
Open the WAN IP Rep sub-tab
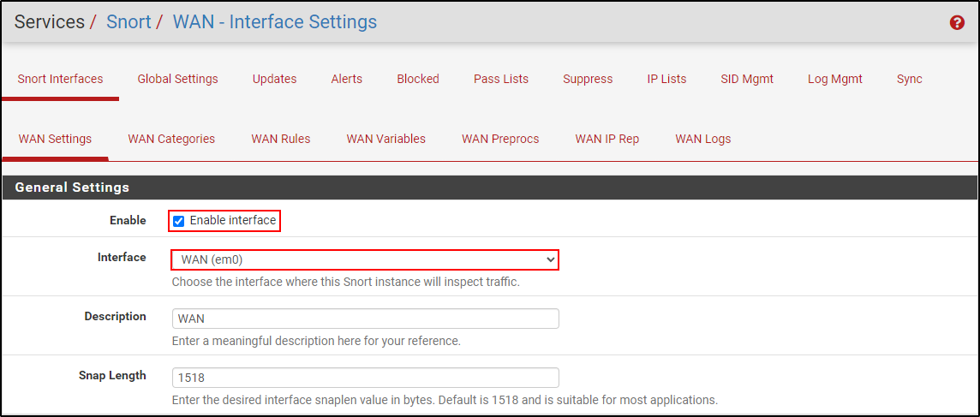[607, 139]
